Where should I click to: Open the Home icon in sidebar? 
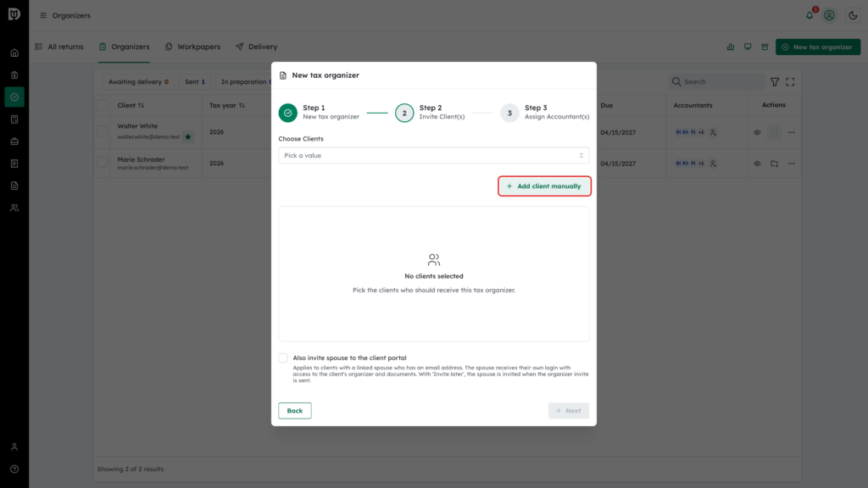[14, 53]
